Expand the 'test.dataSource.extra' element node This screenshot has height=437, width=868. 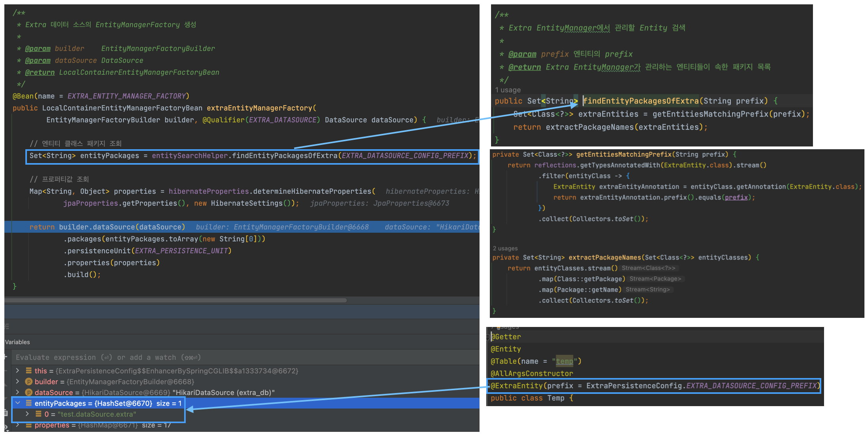27,414
